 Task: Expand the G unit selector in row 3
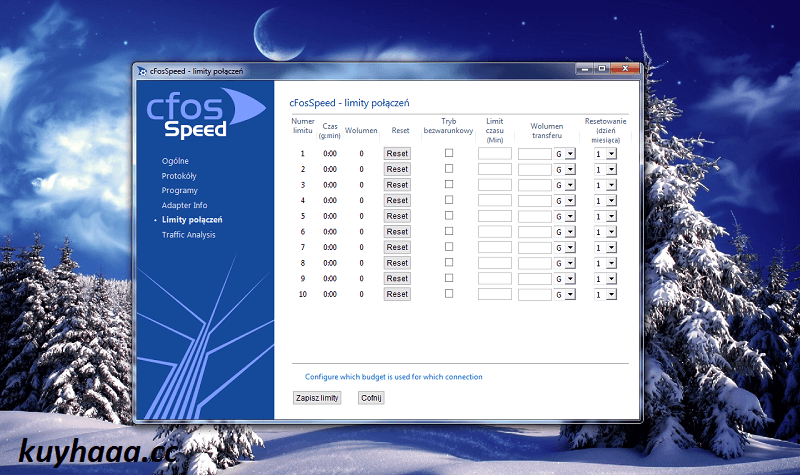[565, 185]
